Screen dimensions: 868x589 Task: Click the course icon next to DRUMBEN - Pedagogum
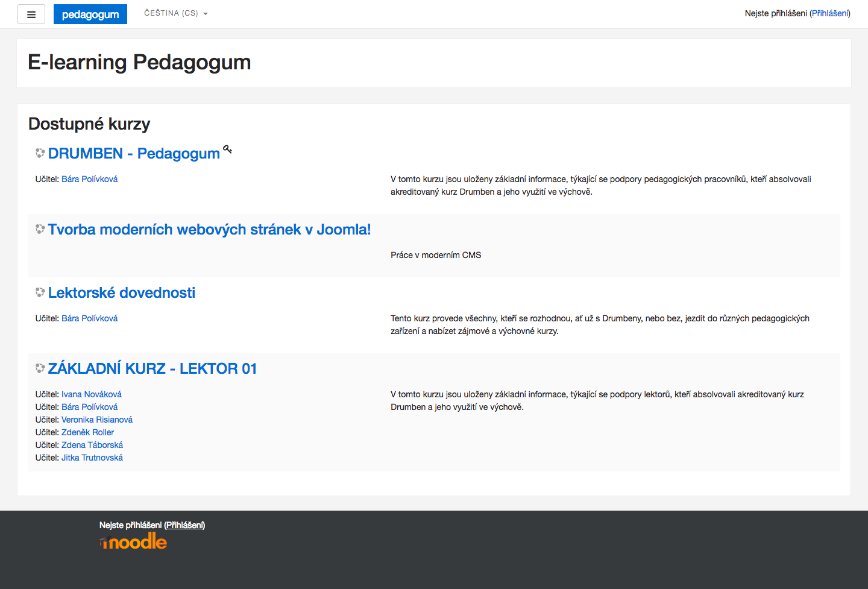pyautogui.click(x=40, y=153)
